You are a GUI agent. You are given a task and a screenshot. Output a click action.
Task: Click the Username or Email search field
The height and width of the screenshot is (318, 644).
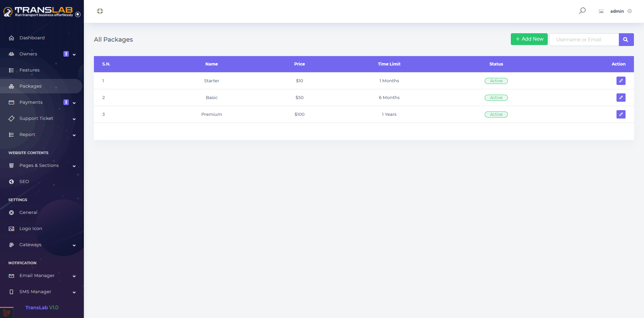584,40
